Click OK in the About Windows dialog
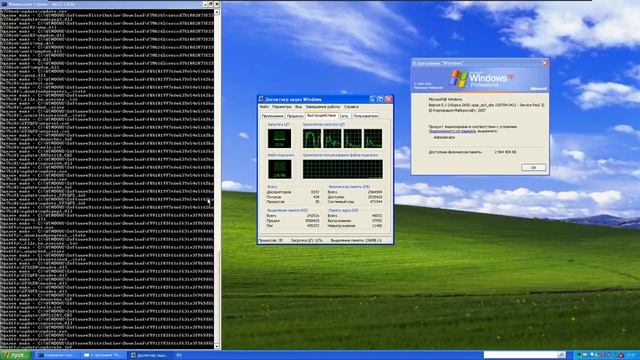The height and width of the screenshot is (360, 640). (x=533, y=167)
